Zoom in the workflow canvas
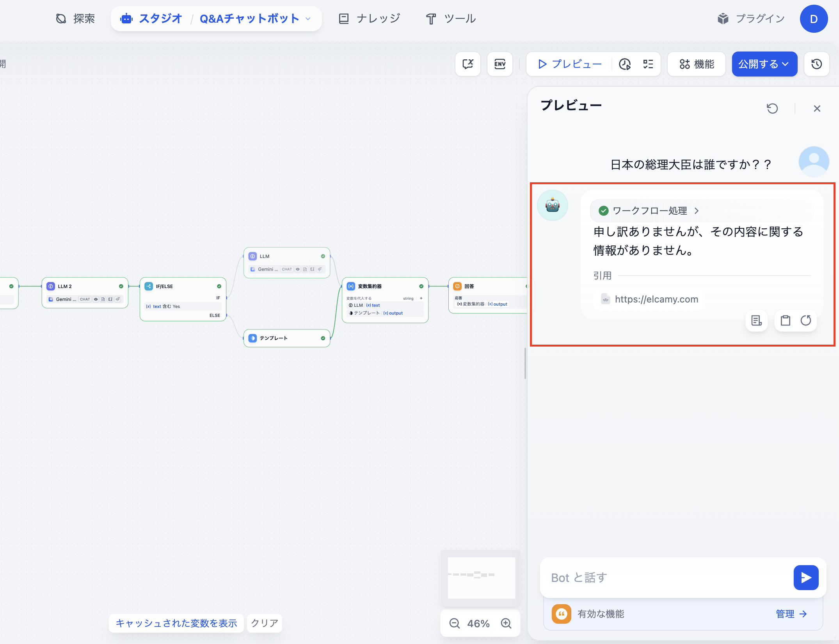839x644 pixels. [x=506, y=623]
